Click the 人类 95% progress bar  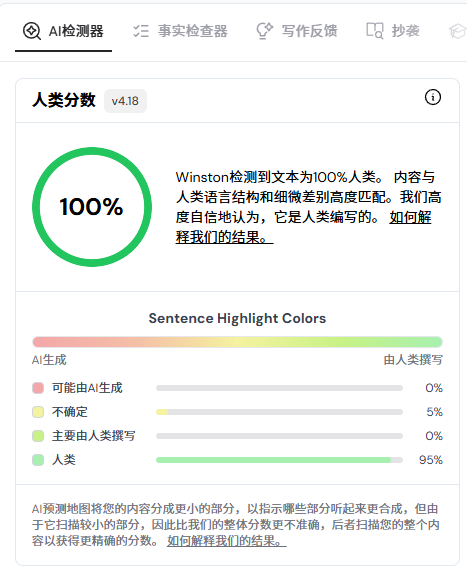(279, 460)
